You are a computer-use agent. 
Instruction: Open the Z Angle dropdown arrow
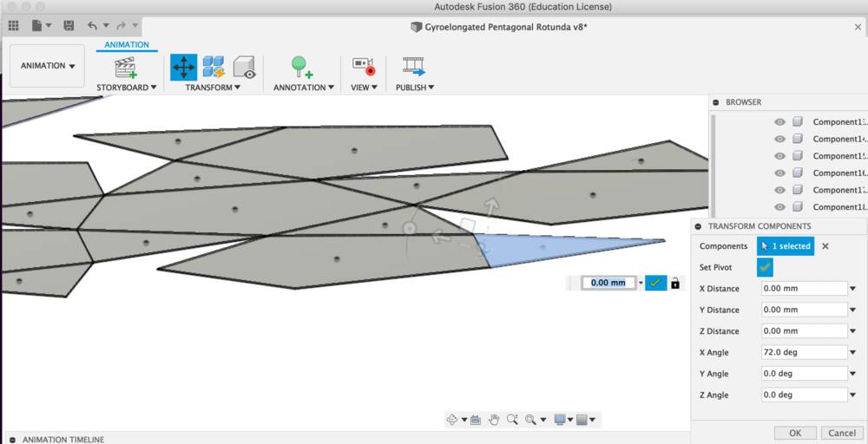(853, 395)
